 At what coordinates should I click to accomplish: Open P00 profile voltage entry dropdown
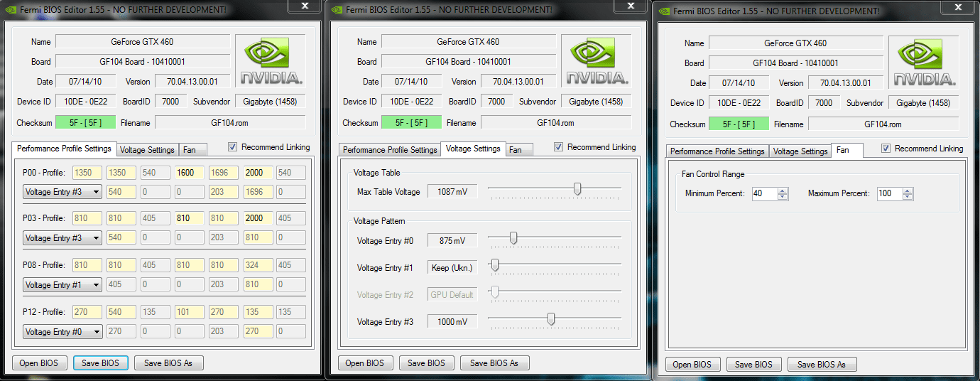62,191
